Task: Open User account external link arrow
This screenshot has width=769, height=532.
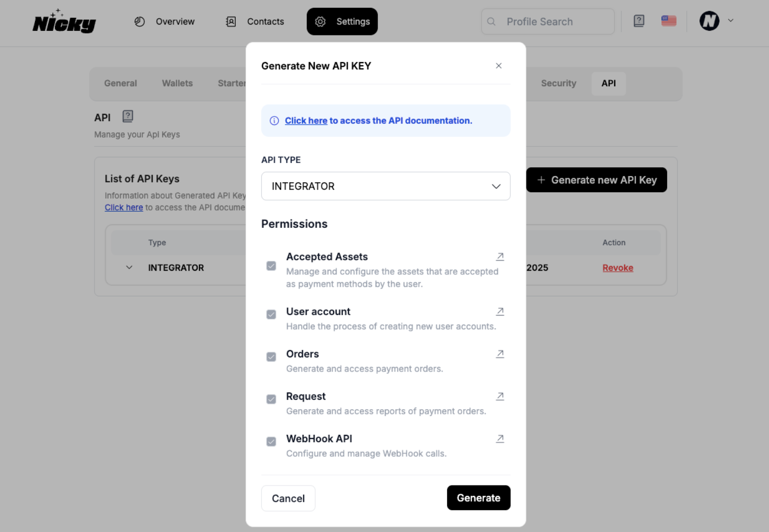Action: [500, 311]
